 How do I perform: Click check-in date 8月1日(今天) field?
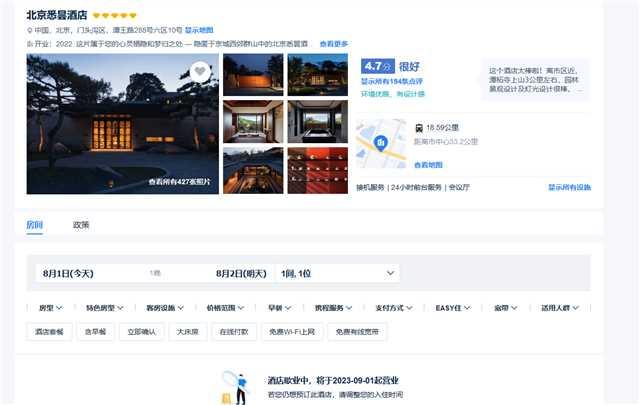point(68,272)
